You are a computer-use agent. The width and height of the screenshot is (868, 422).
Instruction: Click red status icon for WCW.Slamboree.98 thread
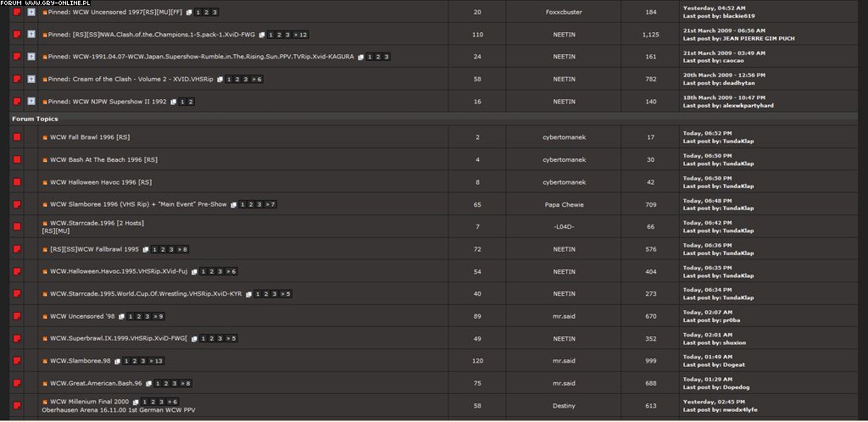17,361
